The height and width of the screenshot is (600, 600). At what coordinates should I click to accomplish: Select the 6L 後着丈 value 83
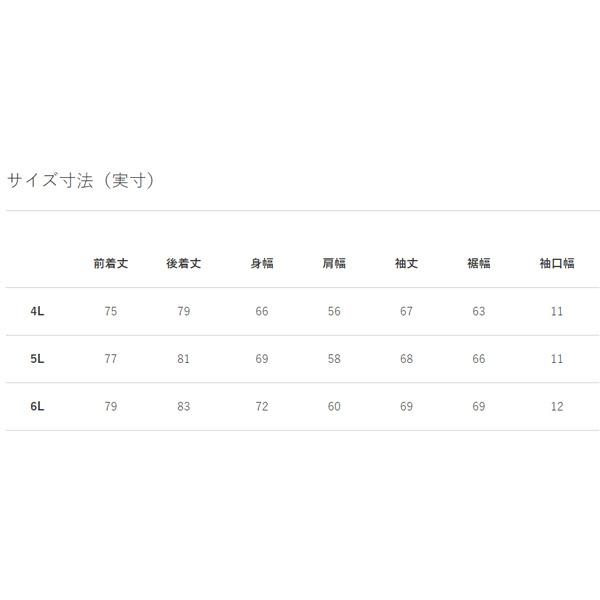click(184, 407)
